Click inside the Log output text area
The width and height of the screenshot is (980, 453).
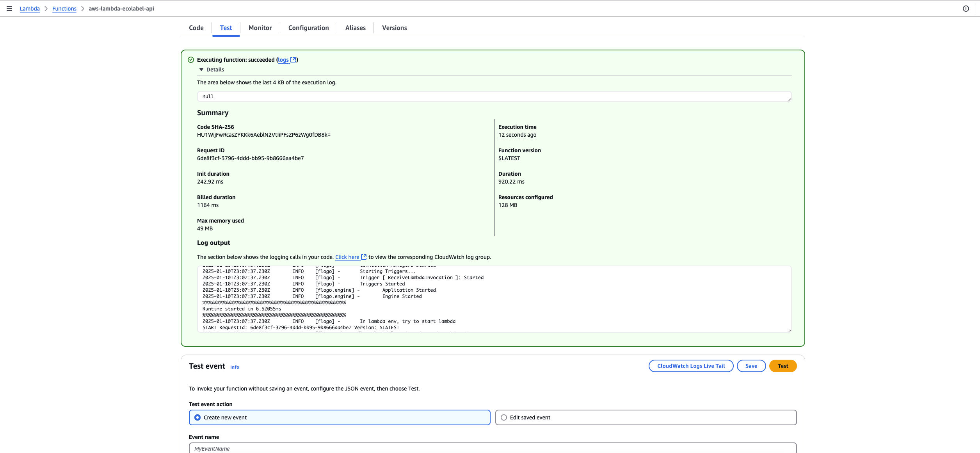click(x=494, y=299)
